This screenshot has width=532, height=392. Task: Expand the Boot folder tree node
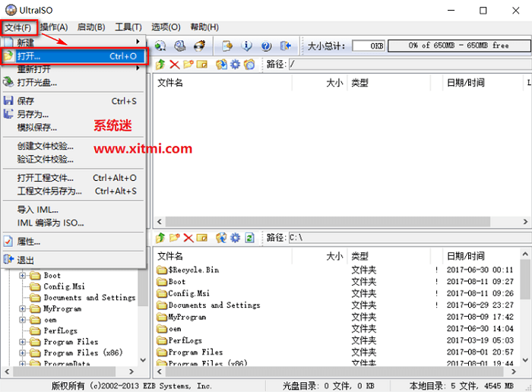pyautogui.click(x=22, y=275)
